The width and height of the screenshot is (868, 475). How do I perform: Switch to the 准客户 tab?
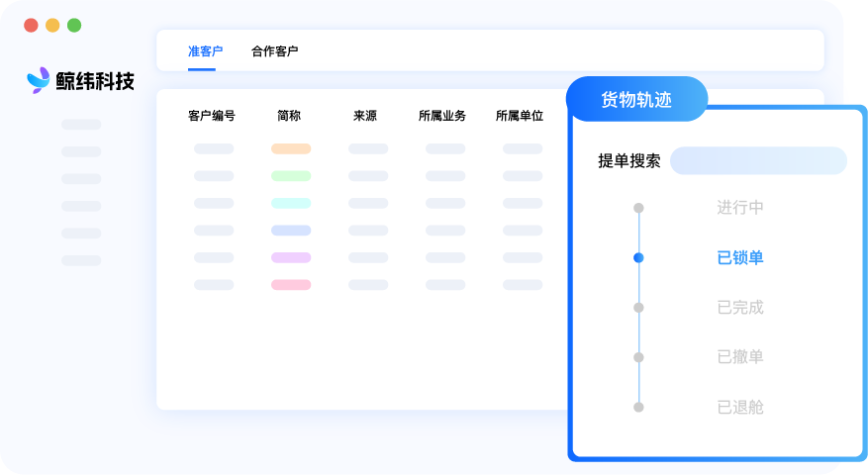coord(205,51)
